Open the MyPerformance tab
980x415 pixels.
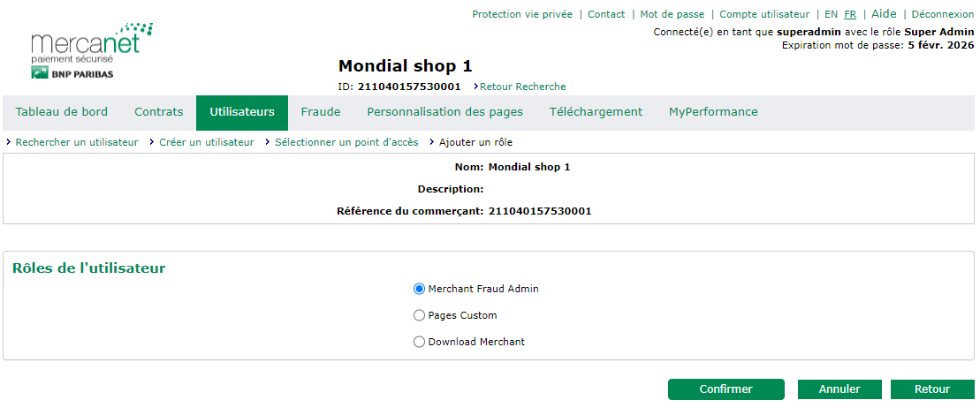point(713,112)
